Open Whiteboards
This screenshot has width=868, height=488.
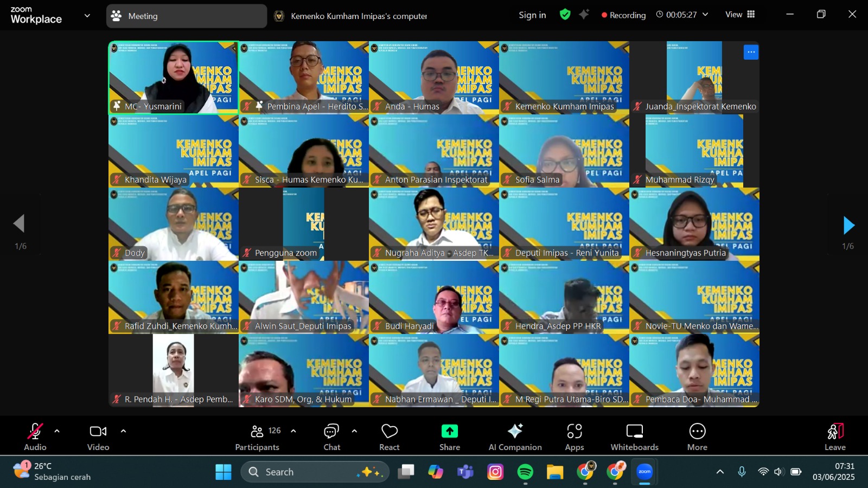point(634,436)
